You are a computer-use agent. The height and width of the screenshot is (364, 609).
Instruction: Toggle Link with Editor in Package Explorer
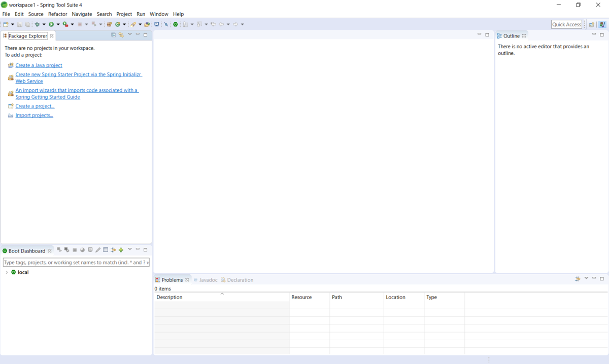(x=121, y=35)
